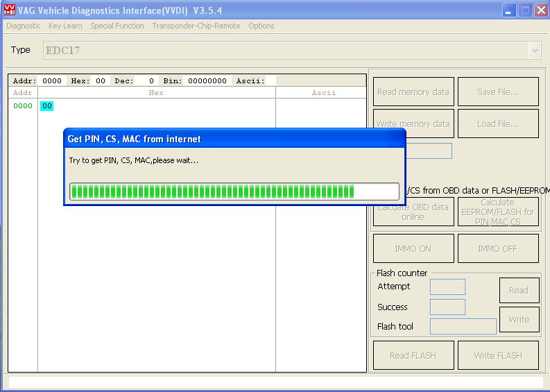Click input box partly hidden behind dialog
Image resolution: width=550 pixels, height=392 pixels.
(x=429, y=151)
